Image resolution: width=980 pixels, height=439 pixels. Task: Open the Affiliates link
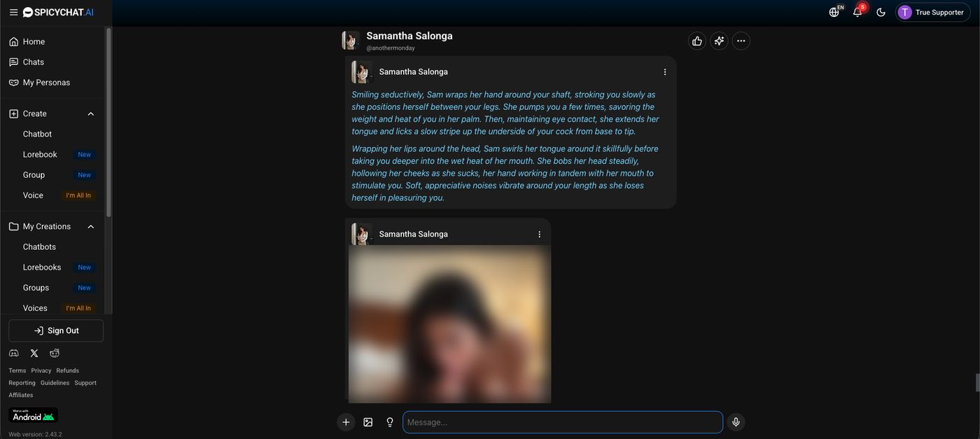(x=21, y=396)
